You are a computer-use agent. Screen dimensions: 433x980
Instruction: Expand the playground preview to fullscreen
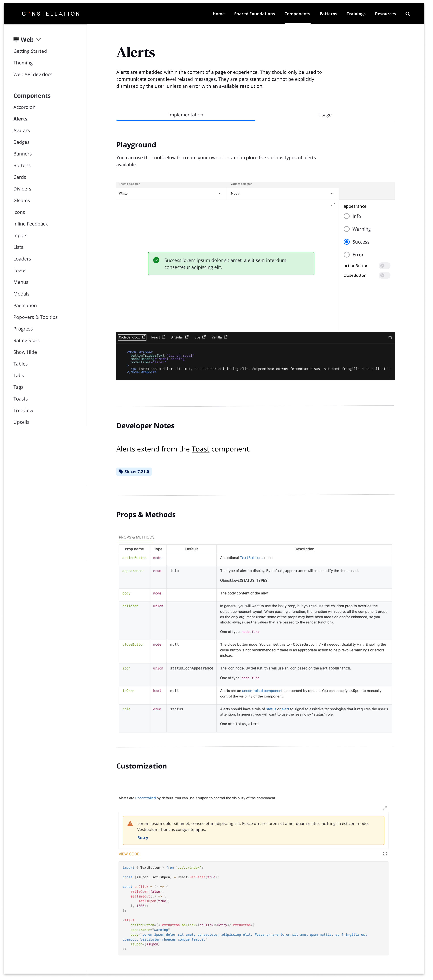click(x=333, y=205)
